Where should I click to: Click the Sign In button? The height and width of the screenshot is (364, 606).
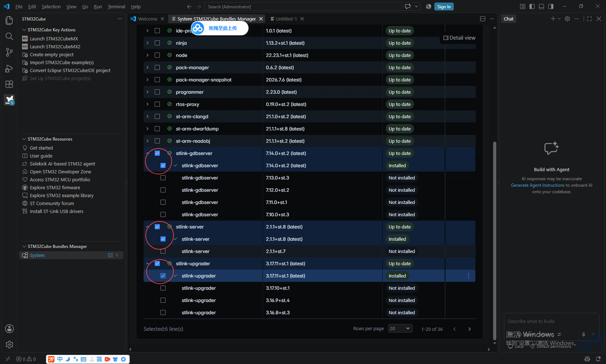tap(444, 6)
